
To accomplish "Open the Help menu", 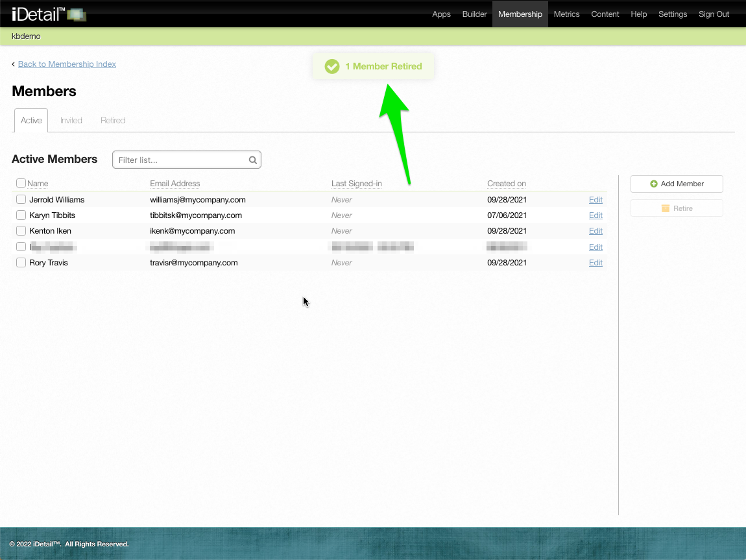I will click(x=638, y=14).
